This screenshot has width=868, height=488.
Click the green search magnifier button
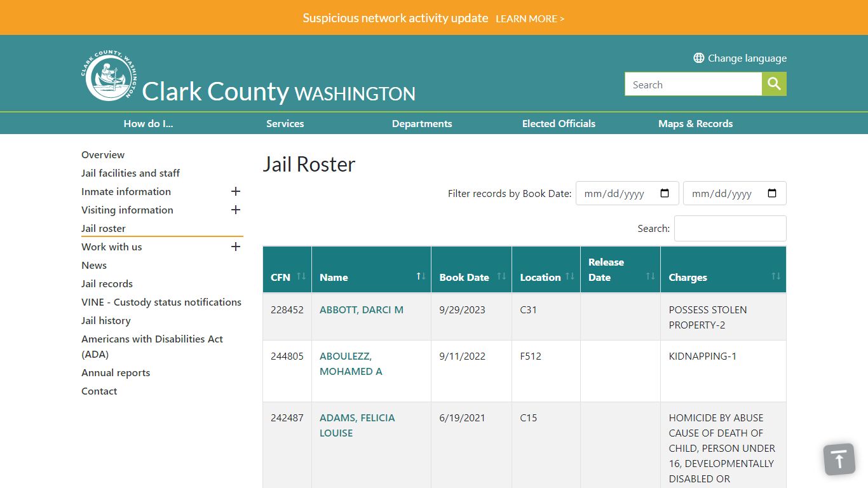point(774,84)
